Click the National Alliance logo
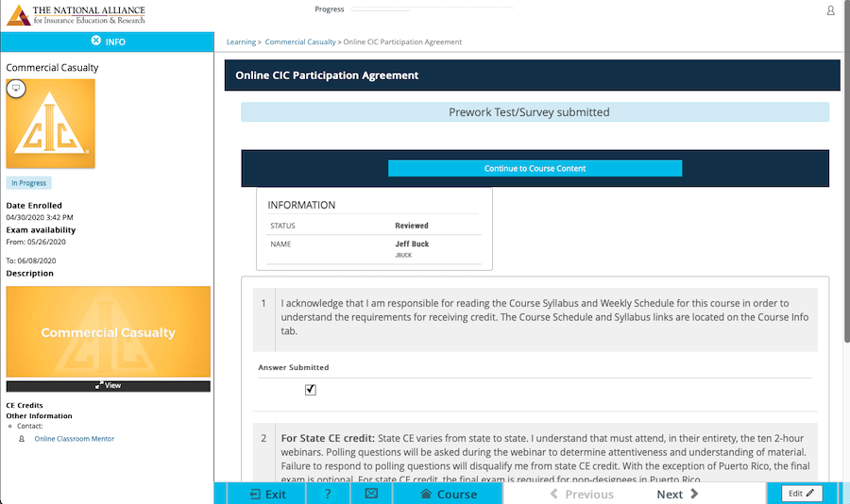850x504 pixels. (x=76, y=14)
